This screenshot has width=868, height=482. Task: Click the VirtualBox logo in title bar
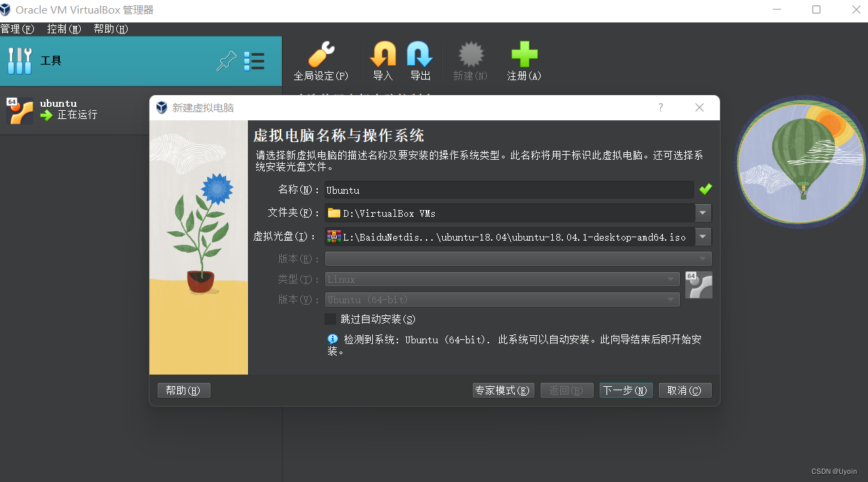(x=5, y=10)
